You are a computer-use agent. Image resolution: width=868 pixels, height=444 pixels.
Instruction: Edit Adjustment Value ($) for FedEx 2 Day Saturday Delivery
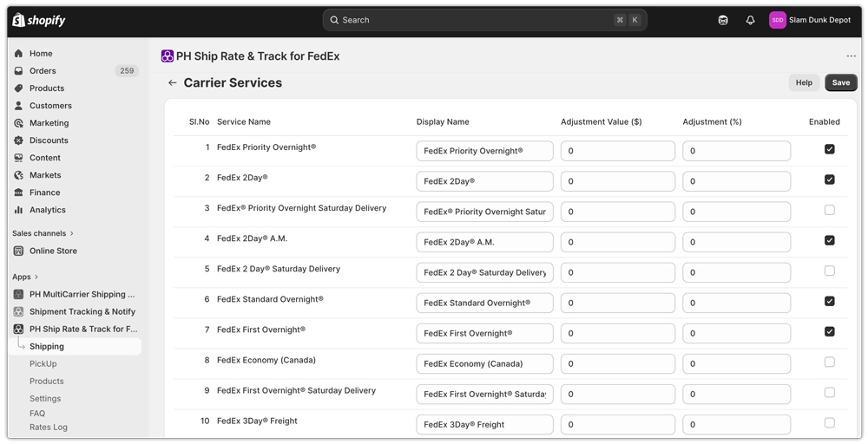[x=618, y=272]
